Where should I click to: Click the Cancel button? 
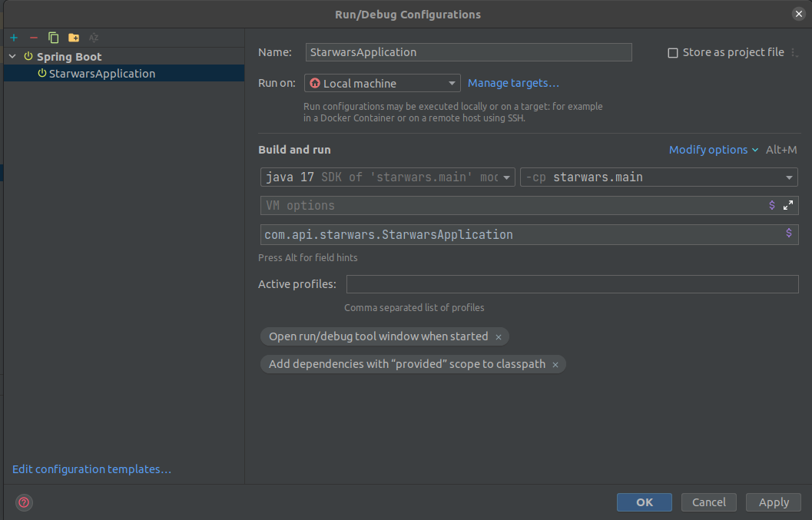708,502
